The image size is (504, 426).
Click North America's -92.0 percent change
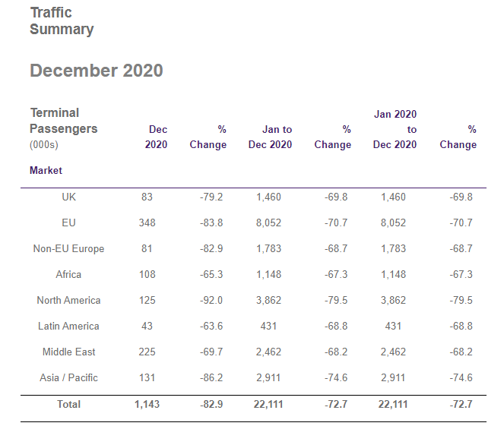pos(211,300)
